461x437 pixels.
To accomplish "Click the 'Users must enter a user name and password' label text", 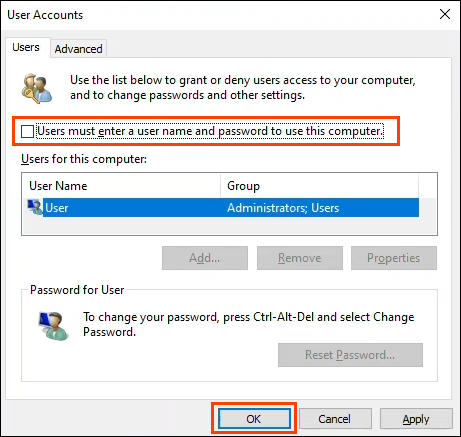I will click(210, 131).
